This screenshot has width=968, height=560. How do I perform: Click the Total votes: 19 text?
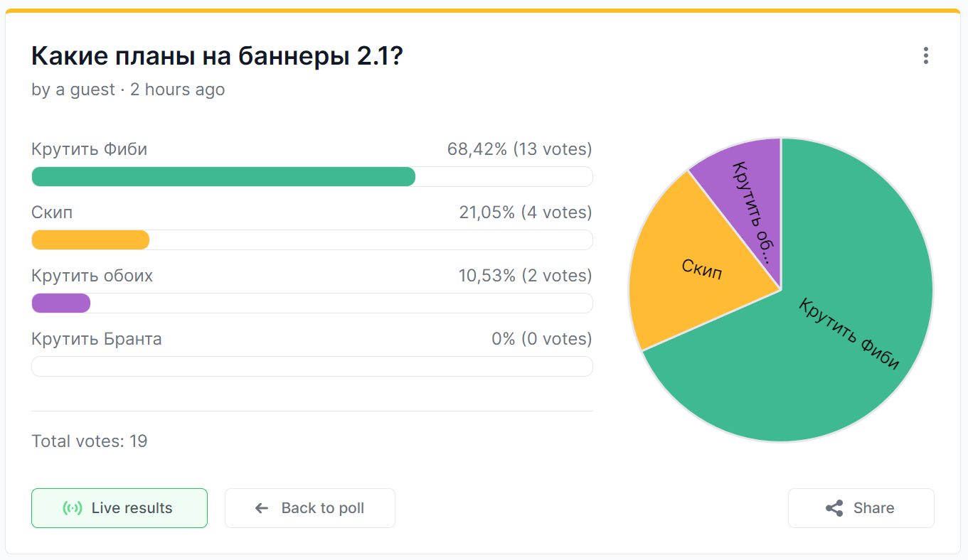click(90, 441)
